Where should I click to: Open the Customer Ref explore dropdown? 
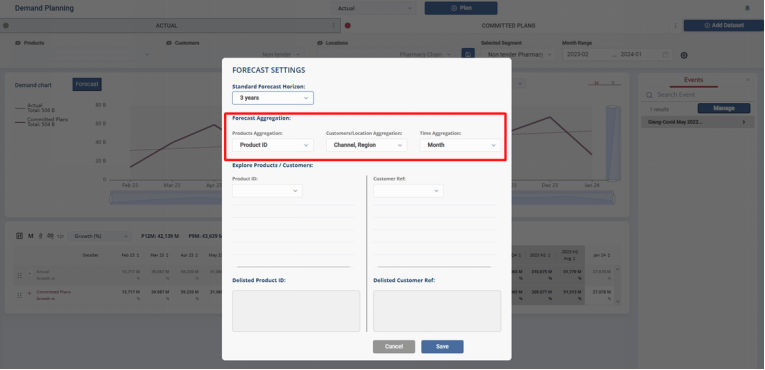coord(408,191)
